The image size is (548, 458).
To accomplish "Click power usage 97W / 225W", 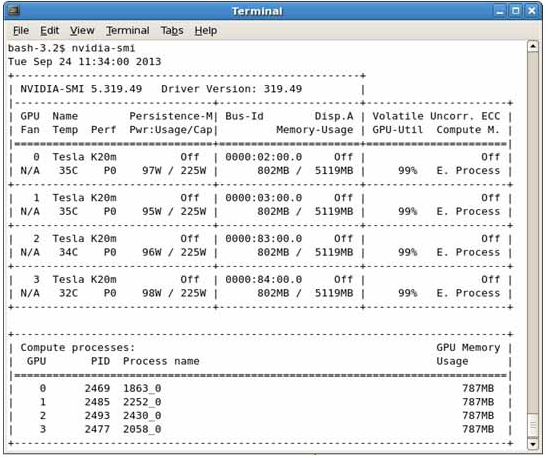I will point(174,171).
